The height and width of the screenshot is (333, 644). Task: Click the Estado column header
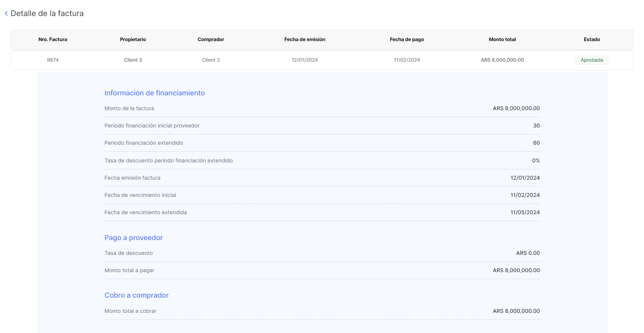(x=591, y=39)
